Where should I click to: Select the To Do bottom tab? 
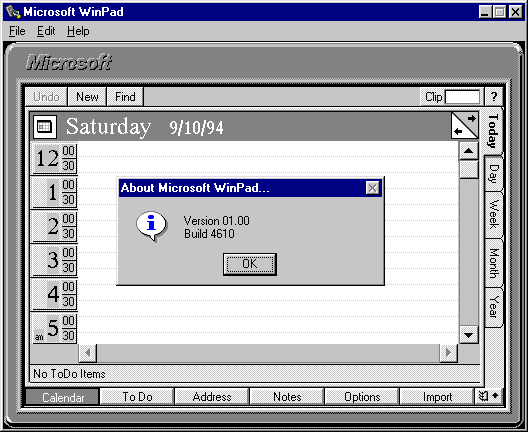[x=137, y=397]
